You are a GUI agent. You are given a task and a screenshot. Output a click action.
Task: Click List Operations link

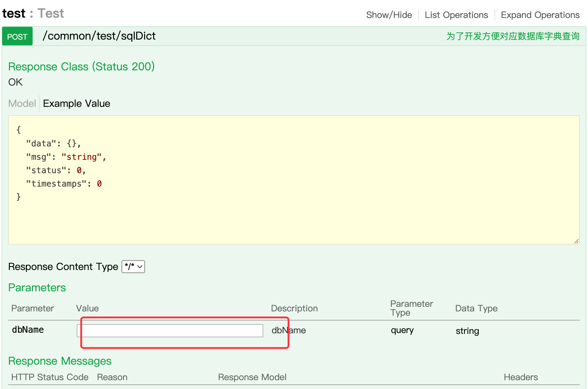click(x=456, y=15)
